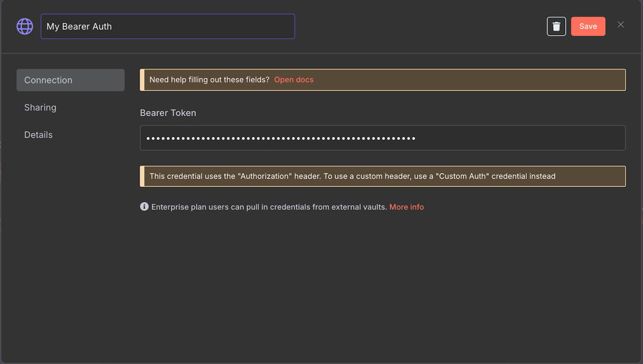643x364 pixels.
Task: Delete credential with the trash icon
Action: coord(556,26)
